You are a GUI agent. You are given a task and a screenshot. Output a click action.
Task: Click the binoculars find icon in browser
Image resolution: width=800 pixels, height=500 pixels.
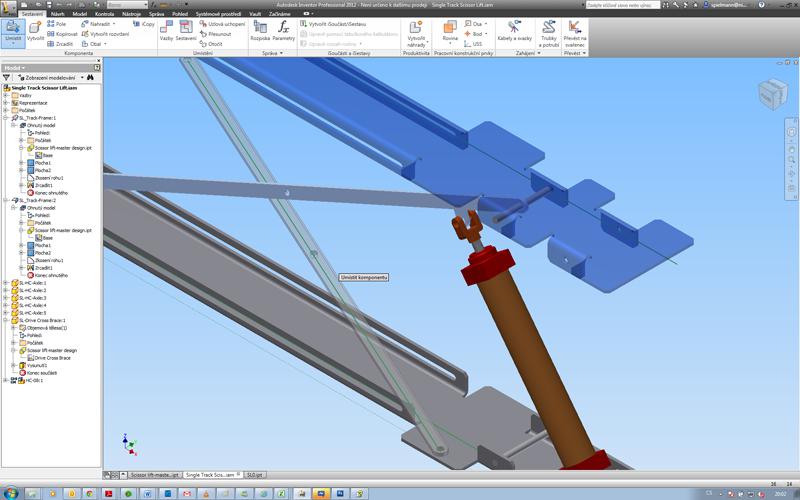pyautogui.click(x=89, y=77)
